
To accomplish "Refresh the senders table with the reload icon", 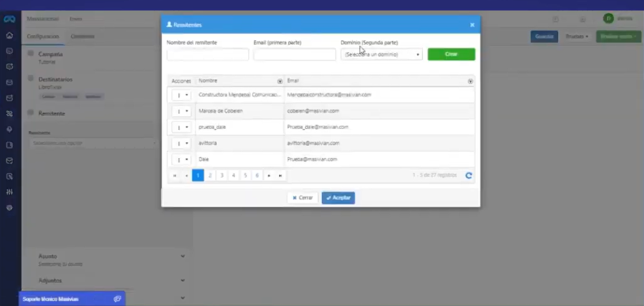I will click(469, 176).
